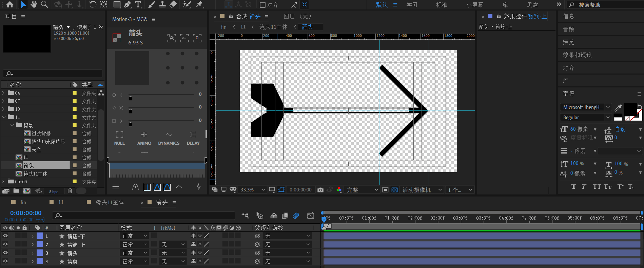
Task: Apply Faux Italic text style
Action: pos(584,186)
